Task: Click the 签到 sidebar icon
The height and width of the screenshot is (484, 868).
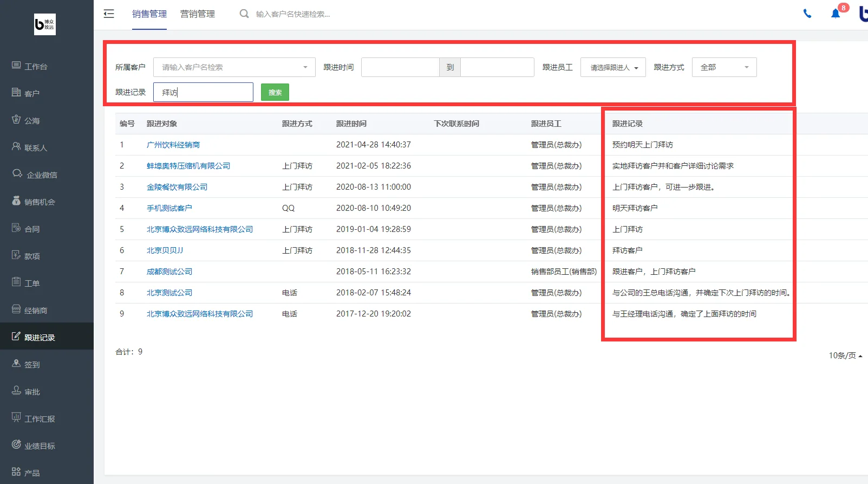Action: (x=16, y=363)
